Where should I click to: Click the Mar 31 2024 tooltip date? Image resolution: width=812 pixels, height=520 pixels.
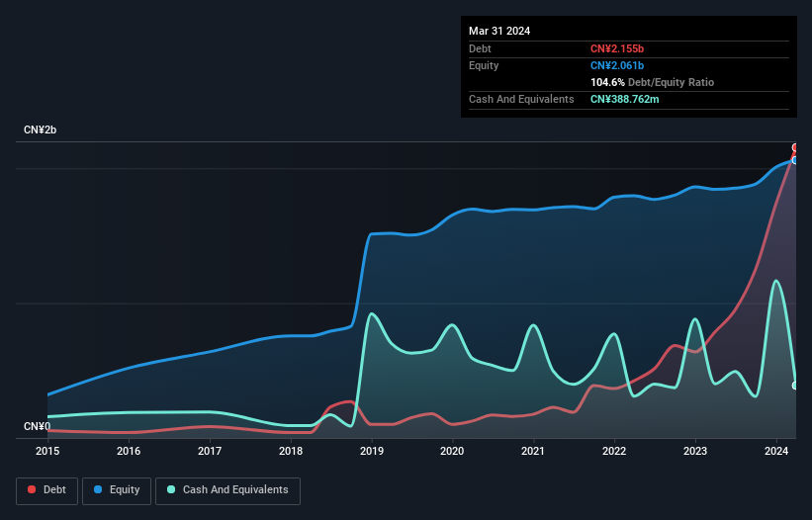click(499, 31)
